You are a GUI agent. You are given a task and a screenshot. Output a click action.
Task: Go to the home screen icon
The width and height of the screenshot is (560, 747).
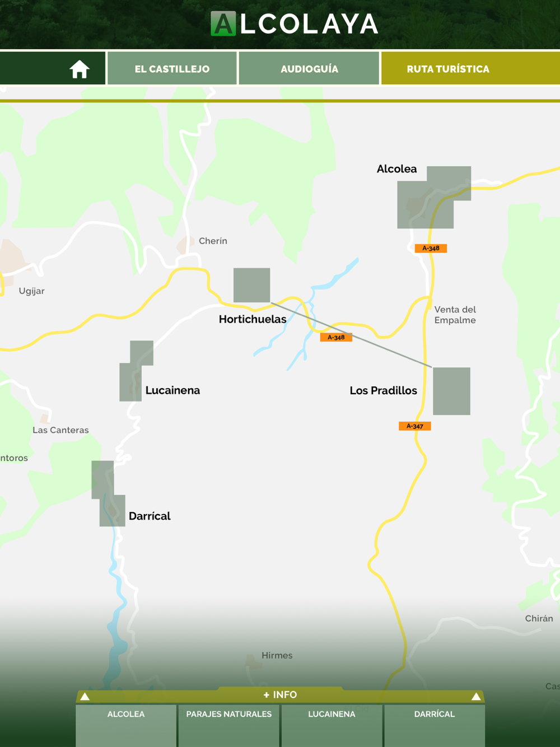80,69
